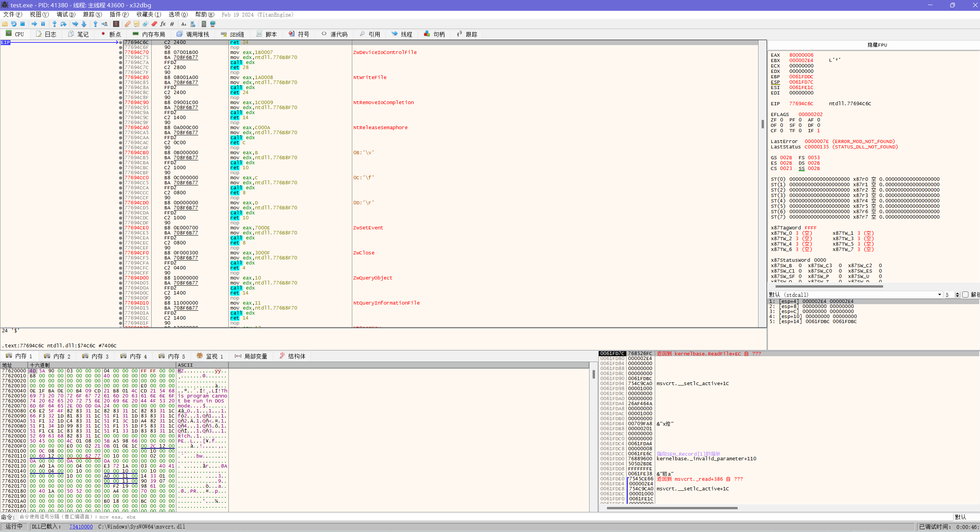980x532 pixels.
Task: Switch to the 线程 threads tab
Action: 402,34
